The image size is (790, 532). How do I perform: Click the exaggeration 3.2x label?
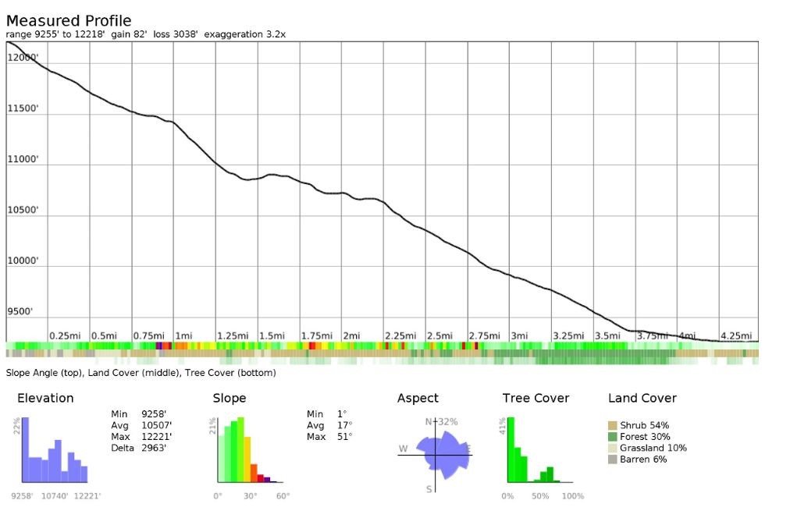(x=247, y=34)
